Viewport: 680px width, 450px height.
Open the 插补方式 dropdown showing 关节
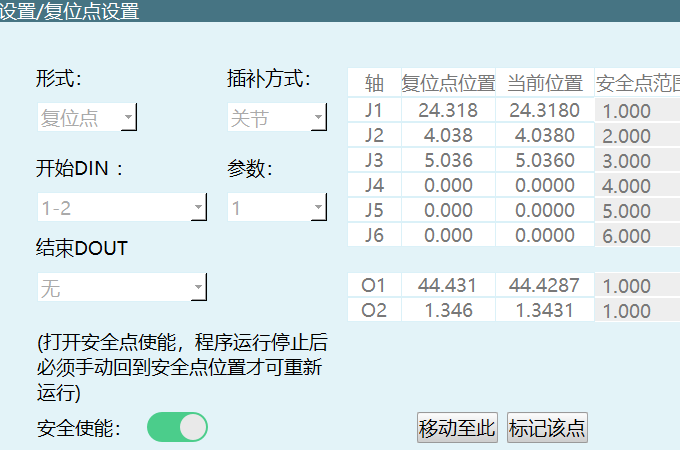[277, 117]
